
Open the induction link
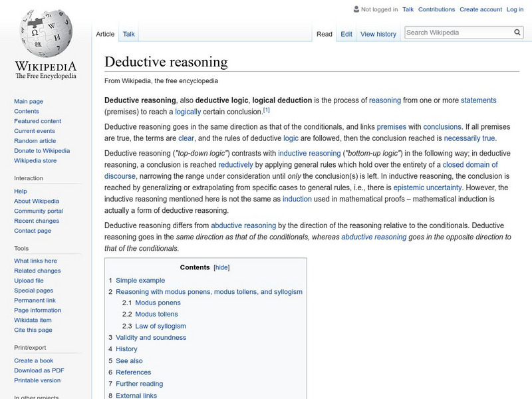297,199
